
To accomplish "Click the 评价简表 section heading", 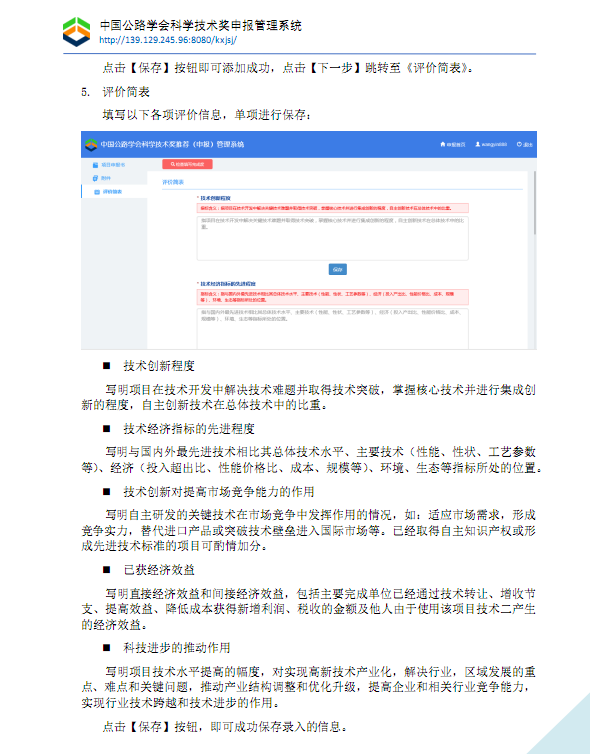I will (x=173, y=182).
